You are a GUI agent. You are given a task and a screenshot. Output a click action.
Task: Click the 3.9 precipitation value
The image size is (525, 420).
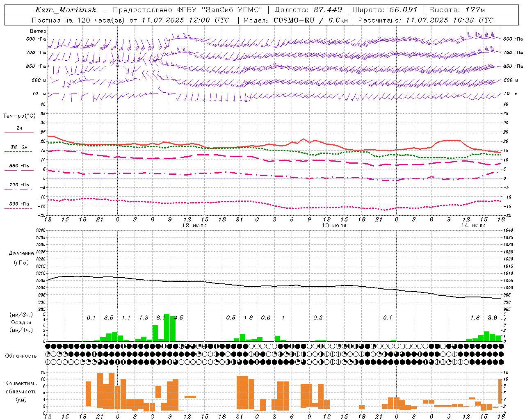pyautogui.click(x=493, y=318)
